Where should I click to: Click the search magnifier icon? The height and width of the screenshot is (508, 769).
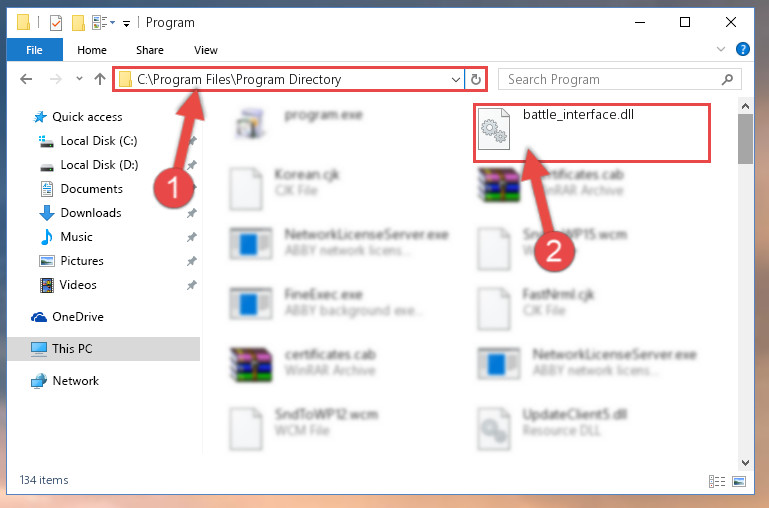click(728, 79)
